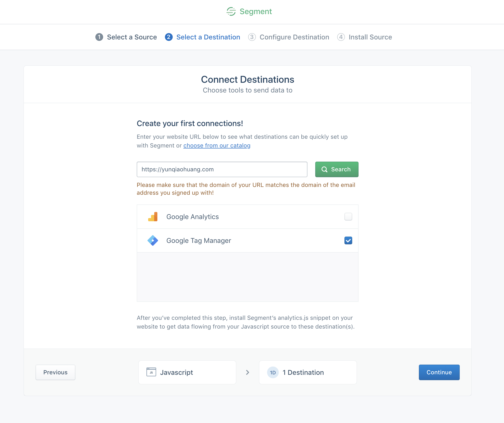Screen dimensions: 504x423
Task: Click the Continue button
Action: 439,372
